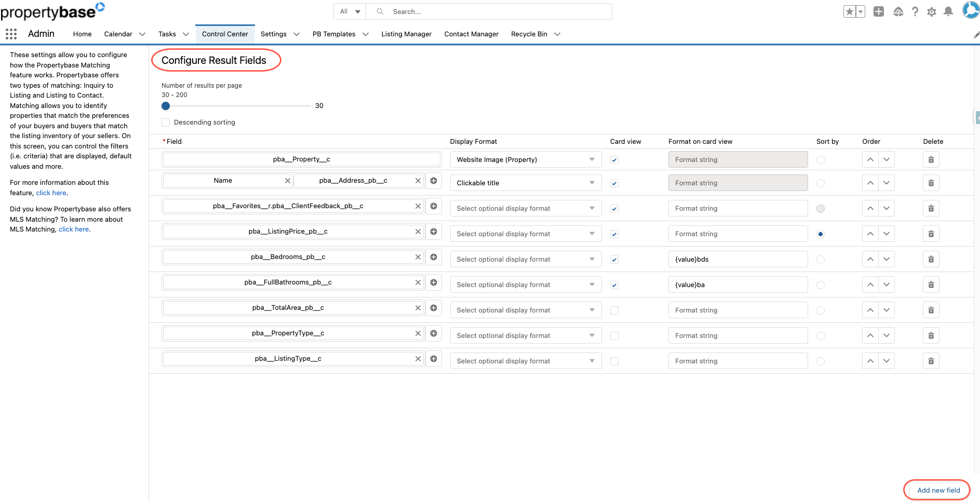Click the Add new field button
This screenshot has width=980, height=502.
937,490
